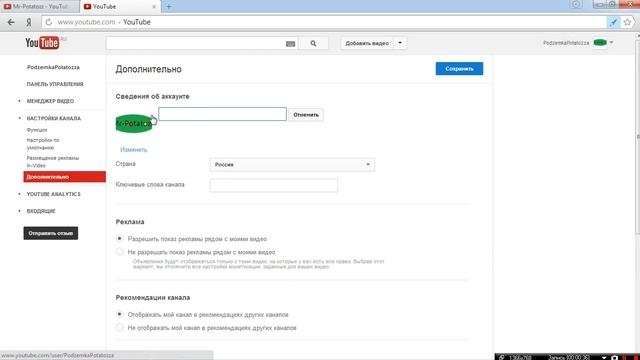
Task: Click the PodzemkaPotatozza name in sidebar
Action: pyautogui.click(x=53, y=67)
